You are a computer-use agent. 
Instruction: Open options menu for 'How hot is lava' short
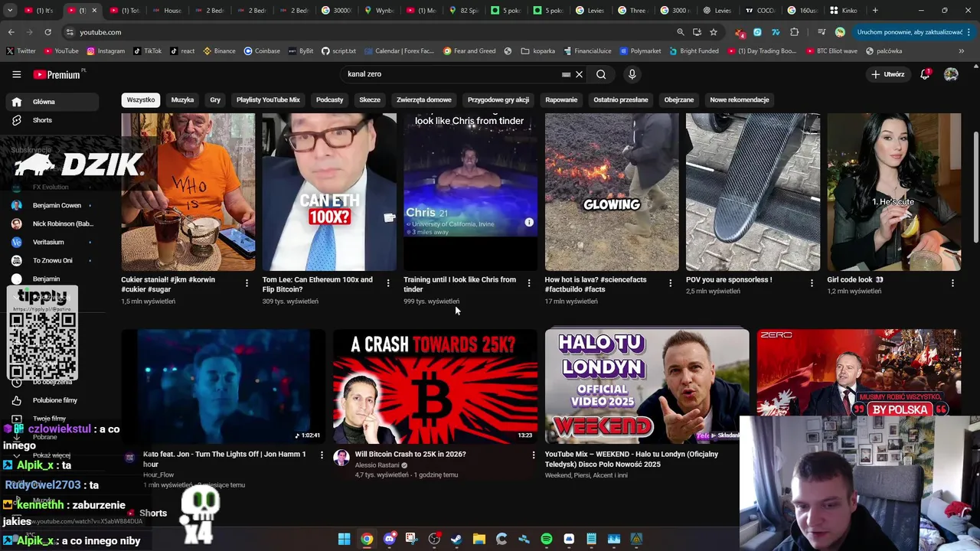(x=670, y=283)
